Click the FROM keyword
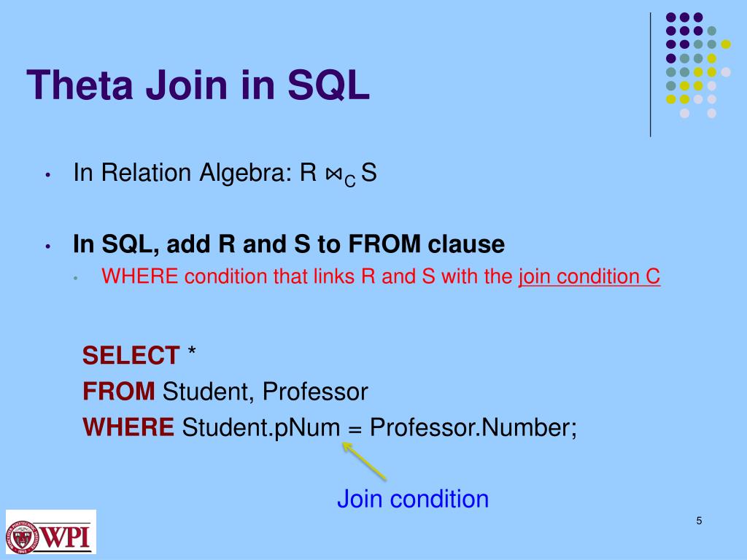This screenshot has height=560, width=747. [x=119, y=392]
